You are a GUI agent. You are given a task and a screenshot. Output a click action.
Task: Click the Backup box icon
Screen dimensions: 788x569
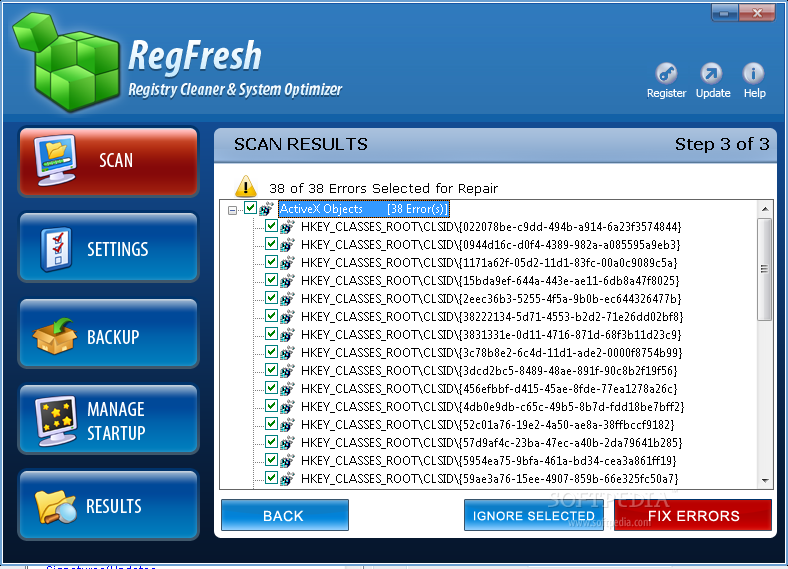55,336
